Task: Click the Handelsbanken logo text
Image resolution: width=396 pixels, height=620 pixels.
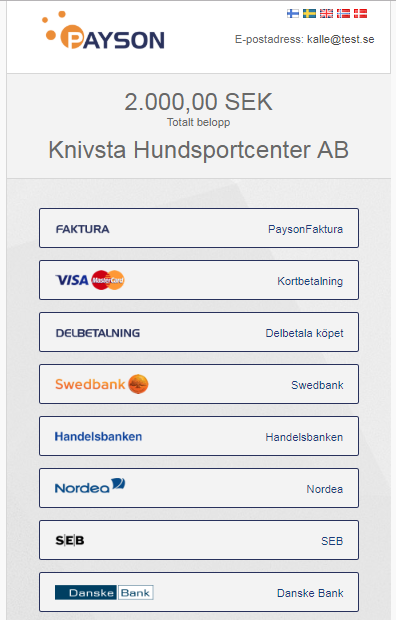Action: pyautogui.click(x=99, y=437)
